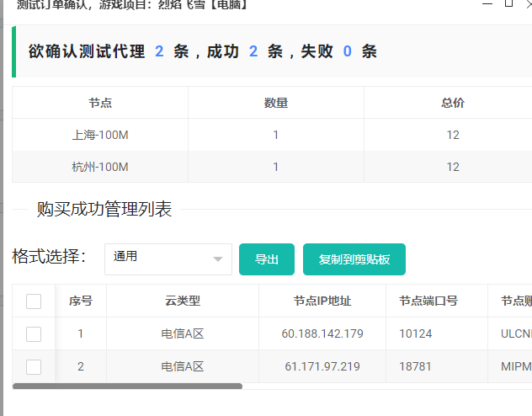Click port number 18781

click(x=415, y=367)
